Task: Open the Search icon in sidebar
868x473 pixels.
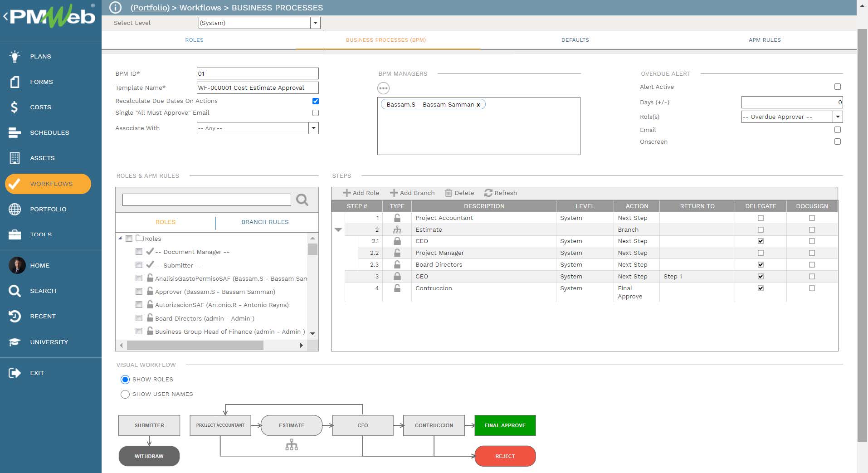Action: 15,291
